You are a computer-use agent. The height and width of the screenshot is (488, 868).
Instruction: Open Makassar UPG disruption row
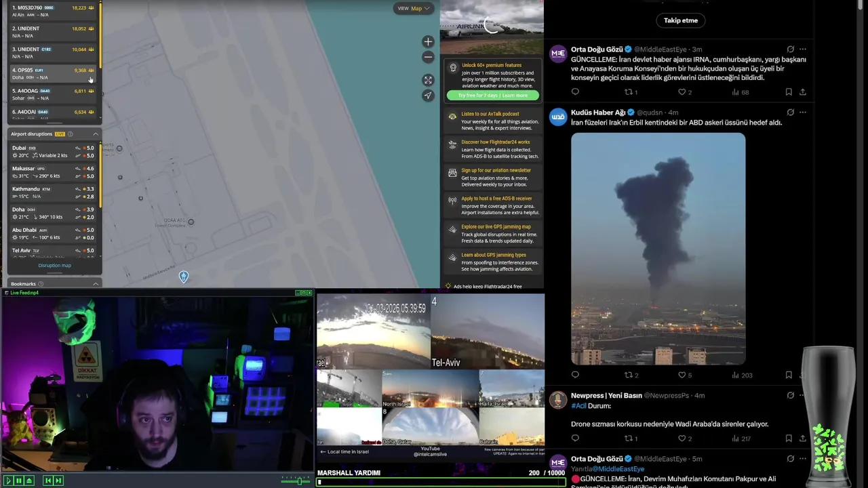pyautogui.click(x=53, y=172)
